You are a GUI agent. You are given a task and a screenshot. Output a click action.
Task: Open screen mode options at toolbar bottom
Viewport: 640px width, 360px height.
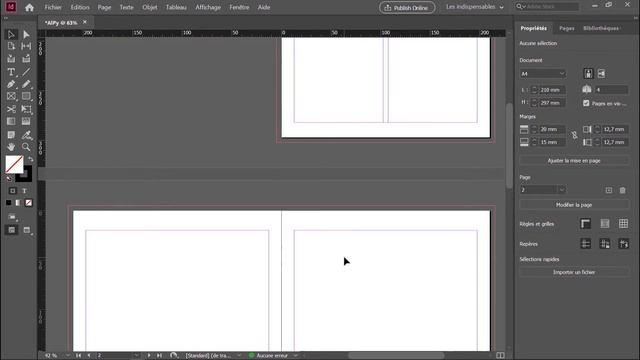[x=27, y=231]
